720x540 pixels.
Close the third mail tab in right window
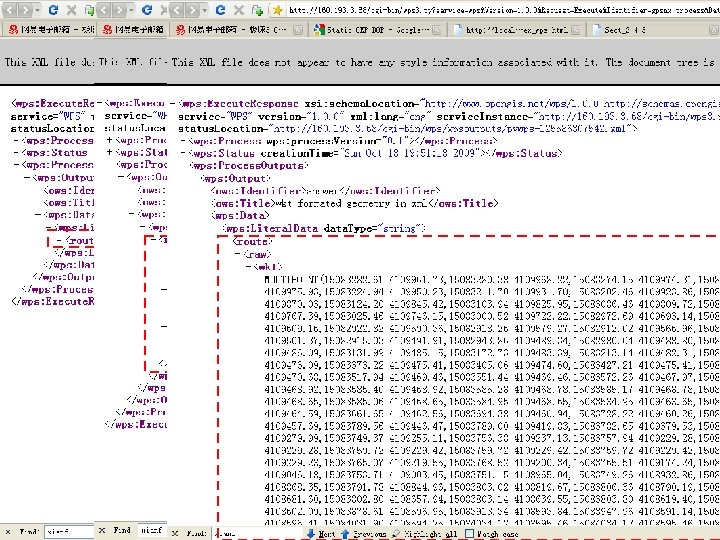point(298,30)
